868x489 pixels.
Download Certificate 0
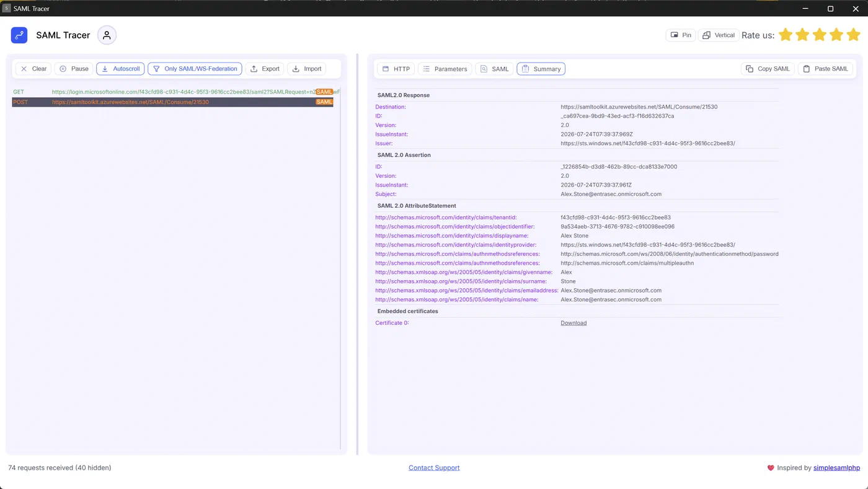click(573, 323)
